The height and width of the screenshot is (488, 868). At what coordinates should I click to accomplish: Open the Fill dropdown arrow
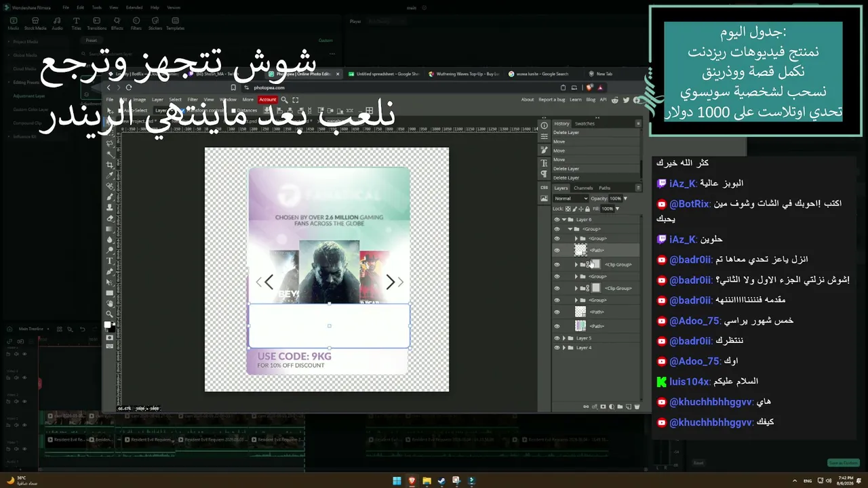(x=617, y=209)
